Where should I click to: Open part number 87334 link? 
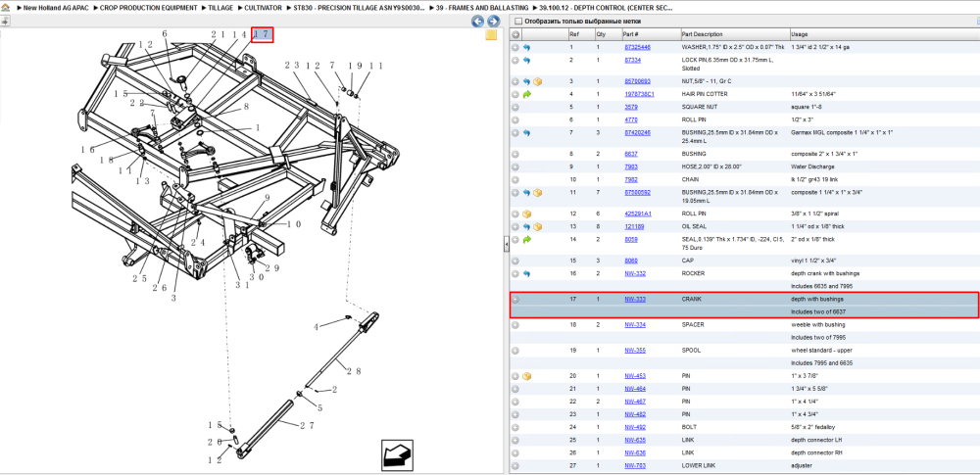tap(632, 60)
